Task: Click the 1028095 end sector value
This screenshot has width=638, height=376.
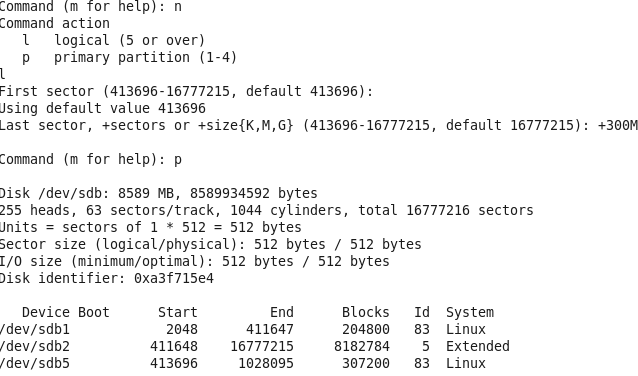Action: pos(266,363)
